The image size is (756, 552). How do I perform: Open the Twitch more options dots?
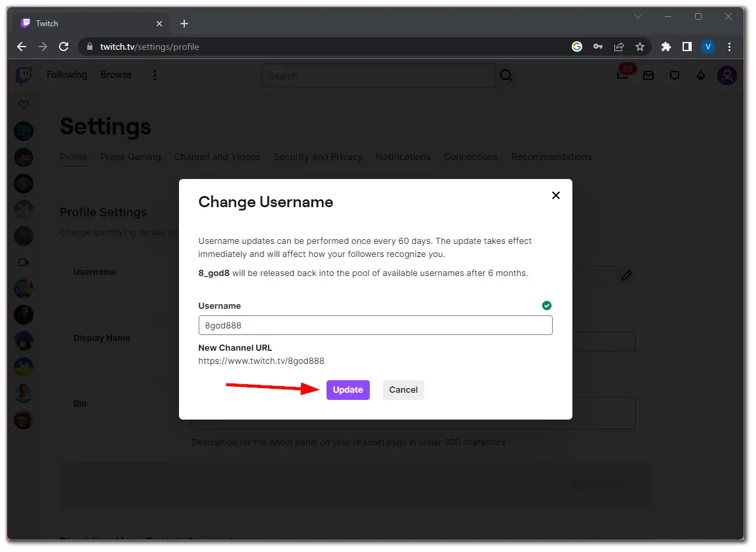click(154, 75)
